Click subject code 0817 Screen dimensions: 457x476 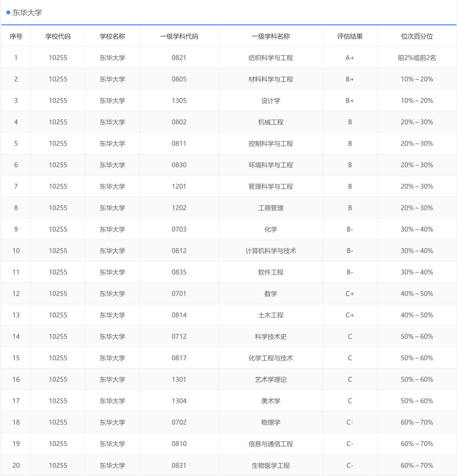pos(179,358)
